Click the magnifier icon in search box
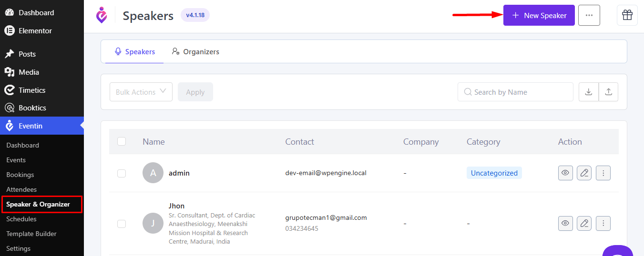644x256 pixels. pyautogui.click(x=468, y=92)
